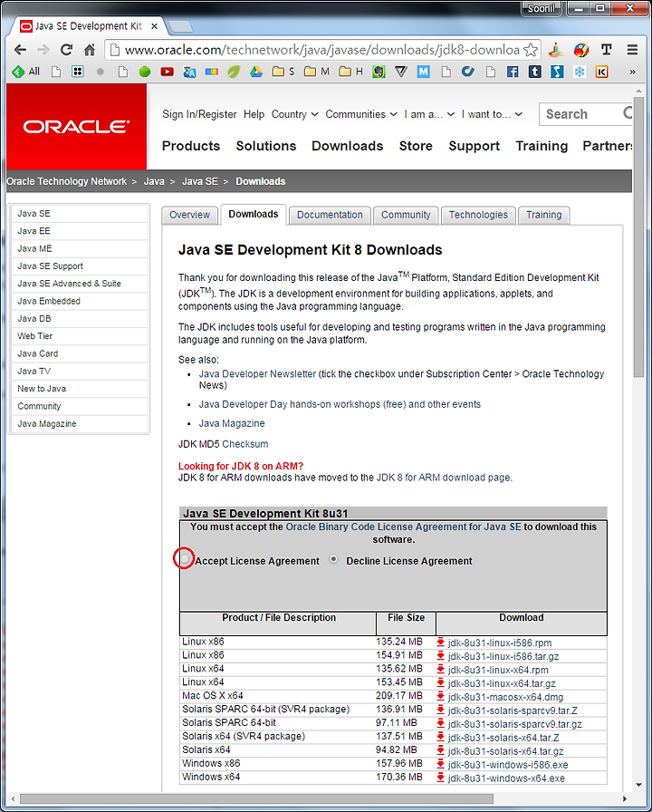Open the Support menu item
Screen dimensions: 652x812
[474, 146]
